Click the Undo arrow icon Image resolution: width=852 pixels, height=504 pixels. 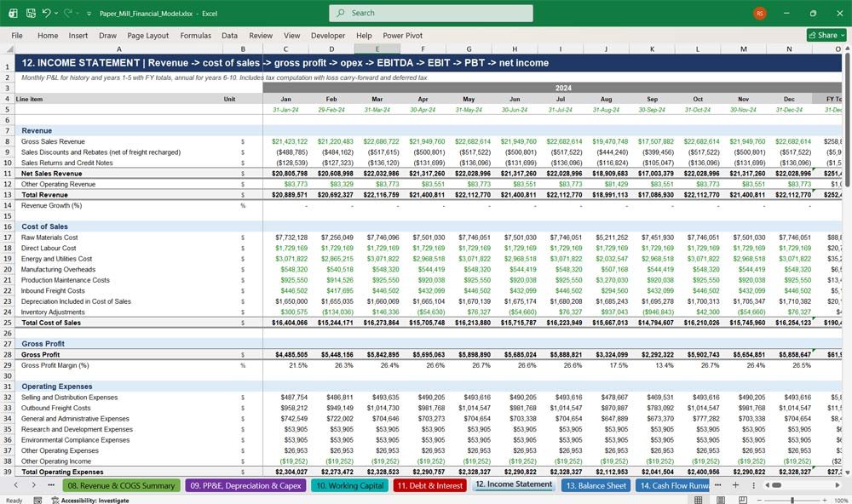coord(46,13)
